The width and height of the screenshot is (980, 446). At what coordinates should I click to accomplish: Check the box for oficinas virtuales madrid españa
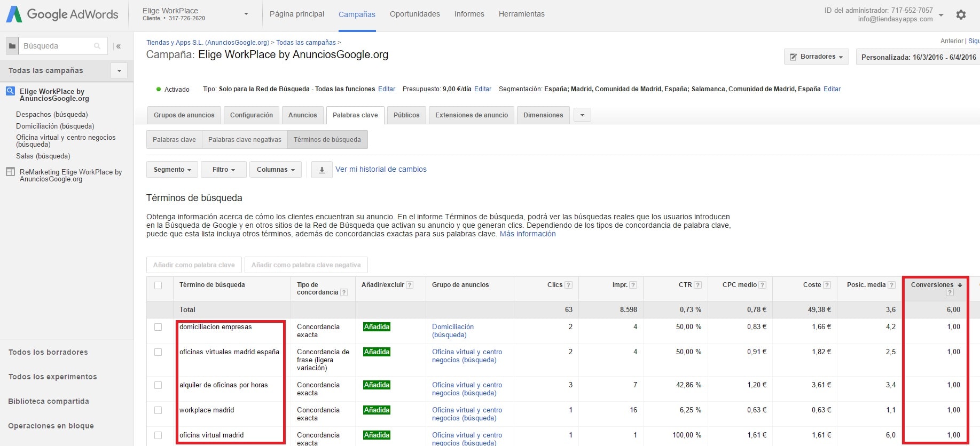point(158,352)
